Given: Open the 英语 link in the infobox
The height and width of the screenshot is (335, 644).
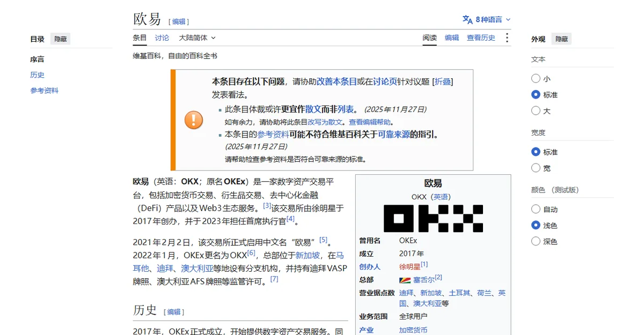Looking at the screenshot, I should coord(441,197).
